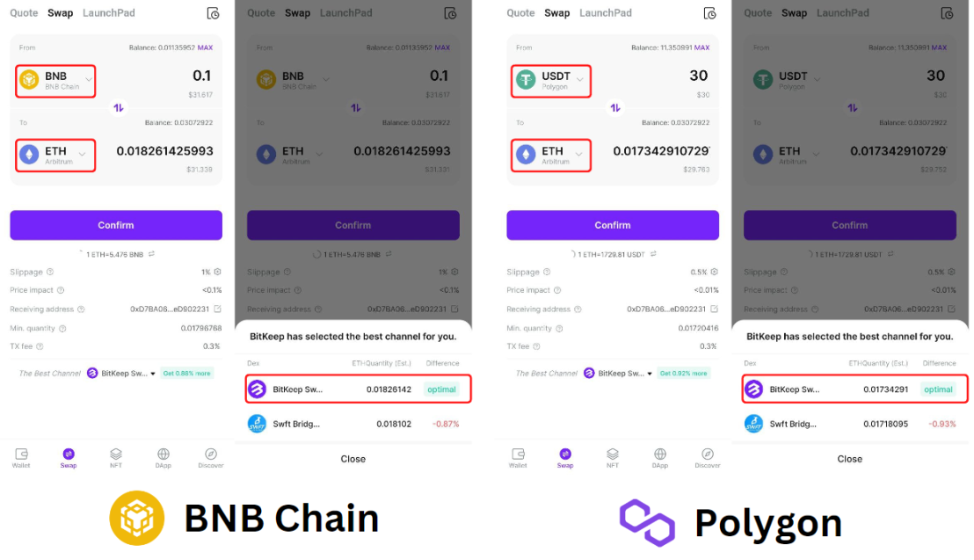Open the DApp icon in bottom navigation
Viewport: 974px width, 560px height.
click(x=163, y=457)
